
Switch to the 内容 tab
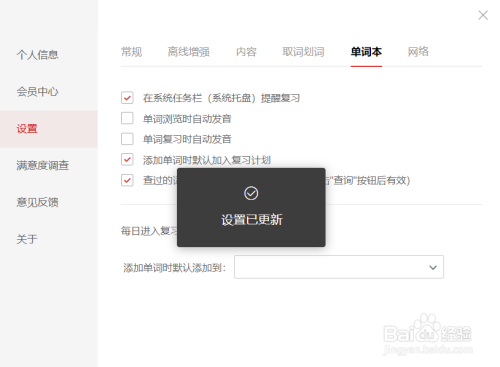coord(246,52)
